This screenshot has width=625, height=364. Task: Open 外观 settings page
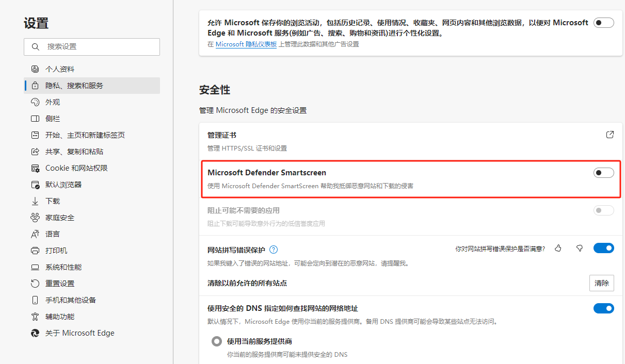click(x=92, y=102)
